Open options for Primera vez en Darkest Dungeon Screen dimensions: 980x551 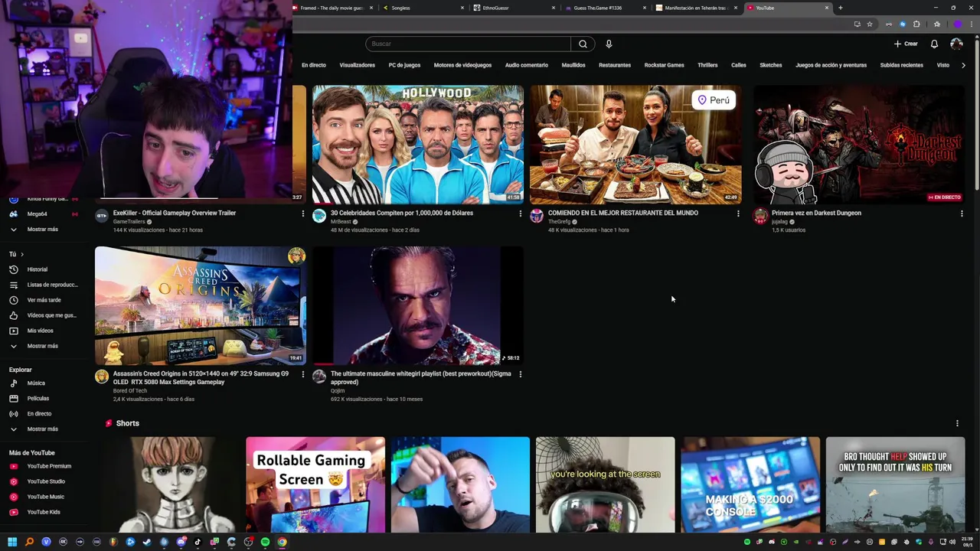coord(962,214)
